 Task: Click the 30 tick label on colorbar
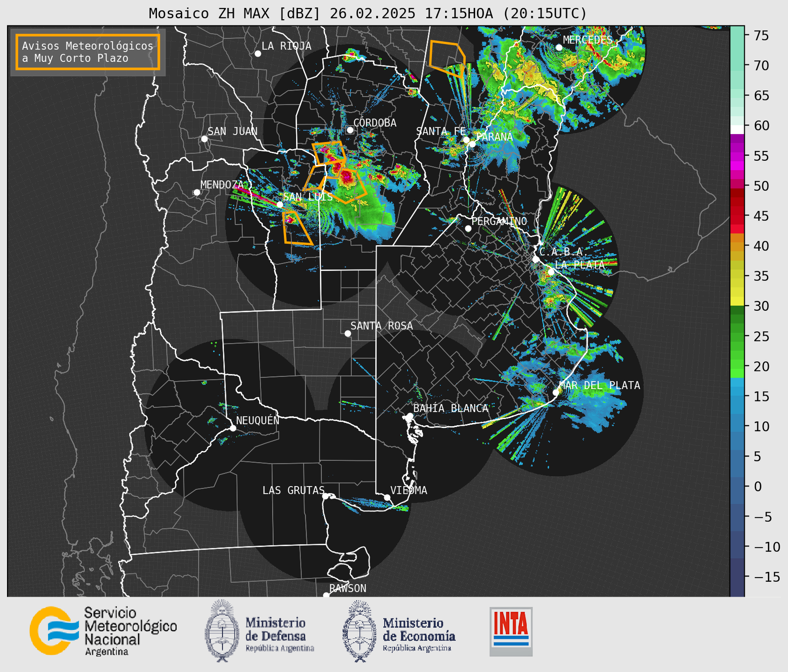(x=761, y=306)
